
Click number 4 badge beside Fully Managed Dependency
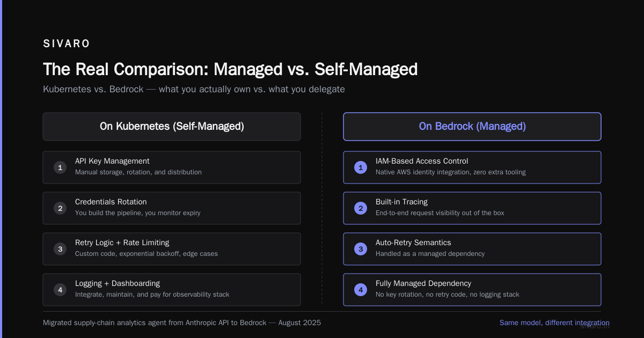click(x=361, y=290)
